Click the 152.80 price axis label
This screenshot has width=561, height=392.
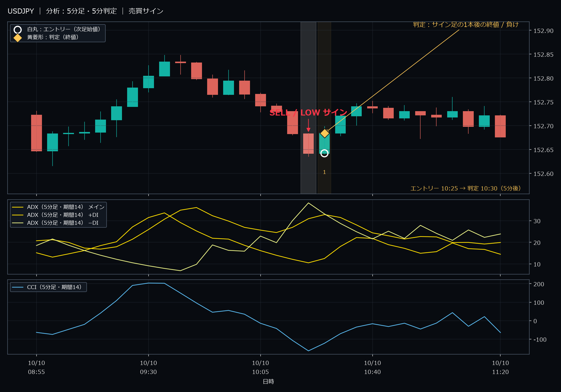(x=543, y=79)
